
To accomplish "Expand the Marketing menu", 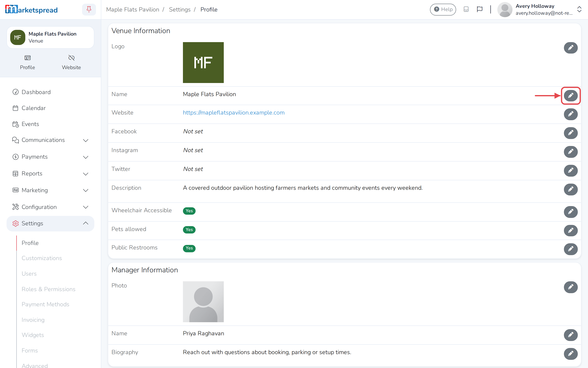I will tap(50, 190).
